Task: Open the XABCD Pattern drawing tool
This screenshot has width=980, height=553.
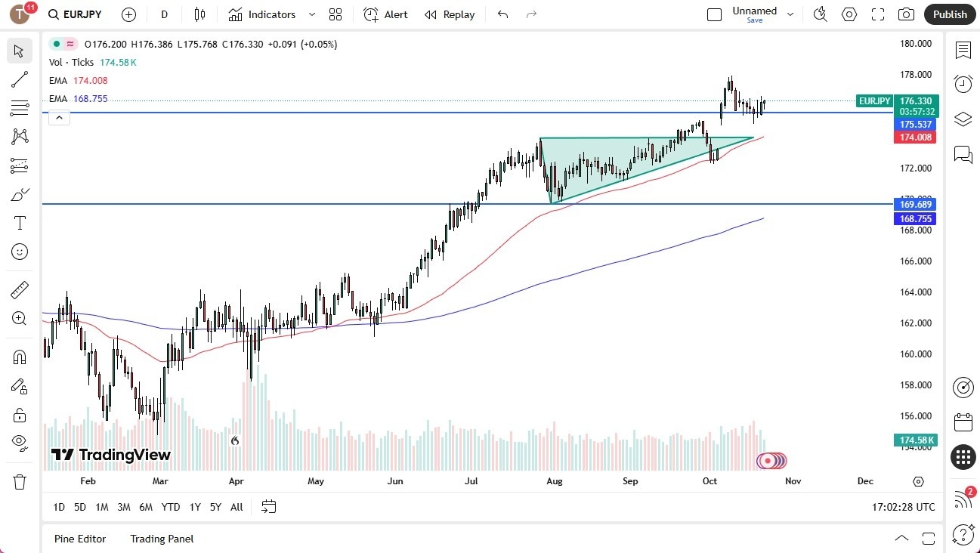Action: pos(19,135)
